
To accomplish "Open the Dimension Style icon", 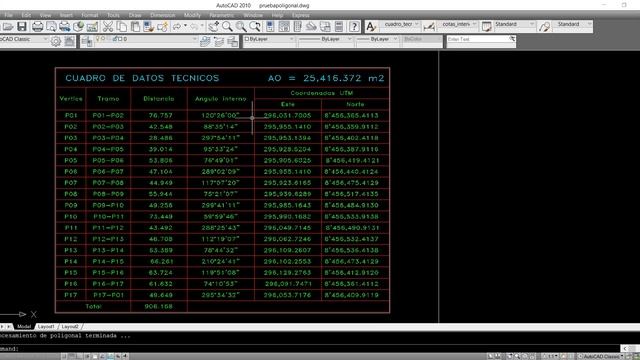I will click(429, 27).
